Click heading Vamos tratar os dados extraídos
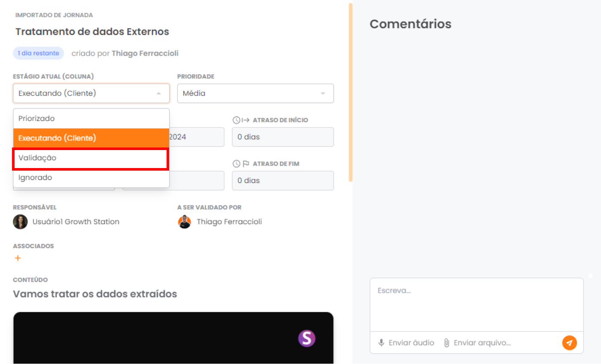This screenshot has height=364, width=601. (x=95, y=294)
